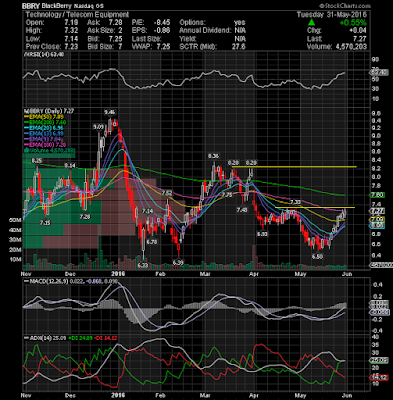Click the BlackBerry company name
The image size is (393, 400).
[58, 6]
